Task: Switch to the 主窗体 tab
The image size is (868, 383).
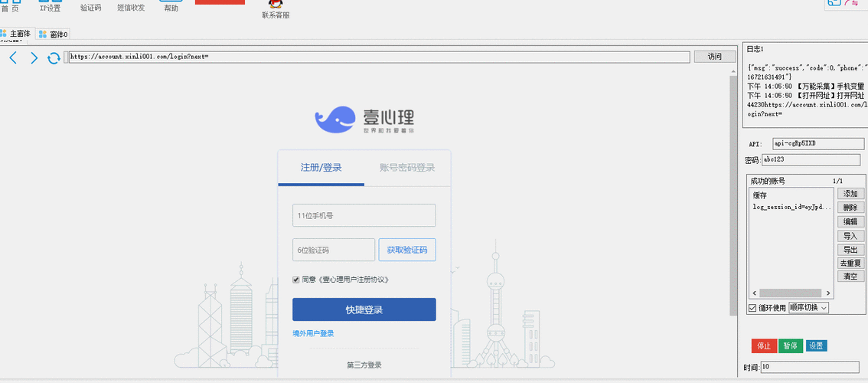Action: tap(18, 33)
